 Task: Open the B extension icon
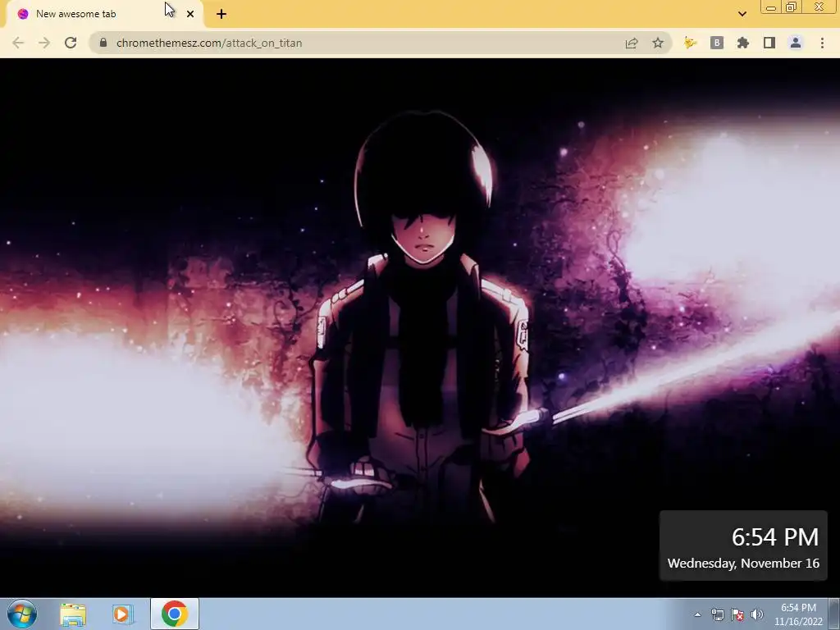717,43
